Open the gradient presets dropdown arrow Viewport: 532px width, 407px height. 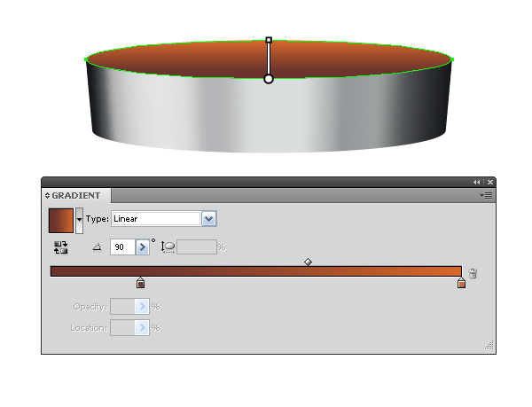tap(79, 221)
